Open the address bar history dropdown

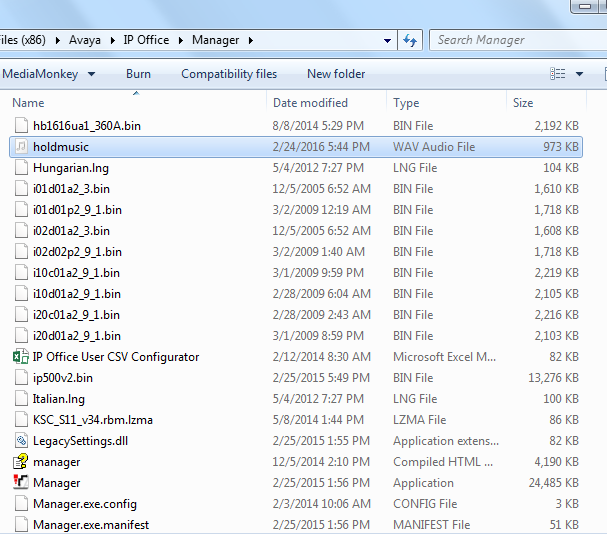(387, 40)
